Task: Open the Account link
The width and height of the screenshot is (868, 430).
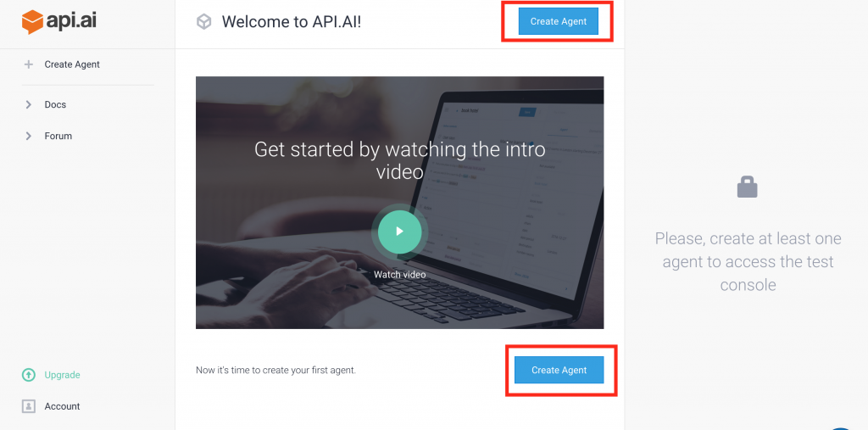Action: click(62, 406)
